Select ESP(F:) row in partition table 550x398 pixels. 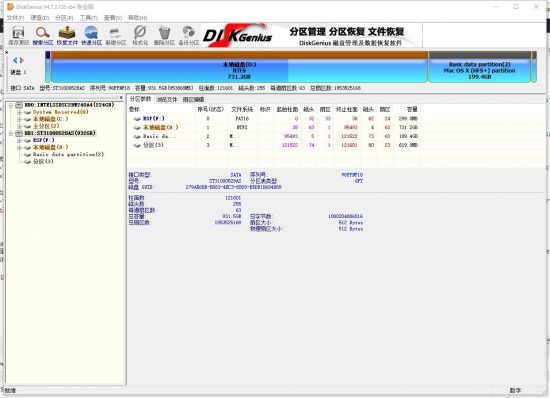[274, 119]
